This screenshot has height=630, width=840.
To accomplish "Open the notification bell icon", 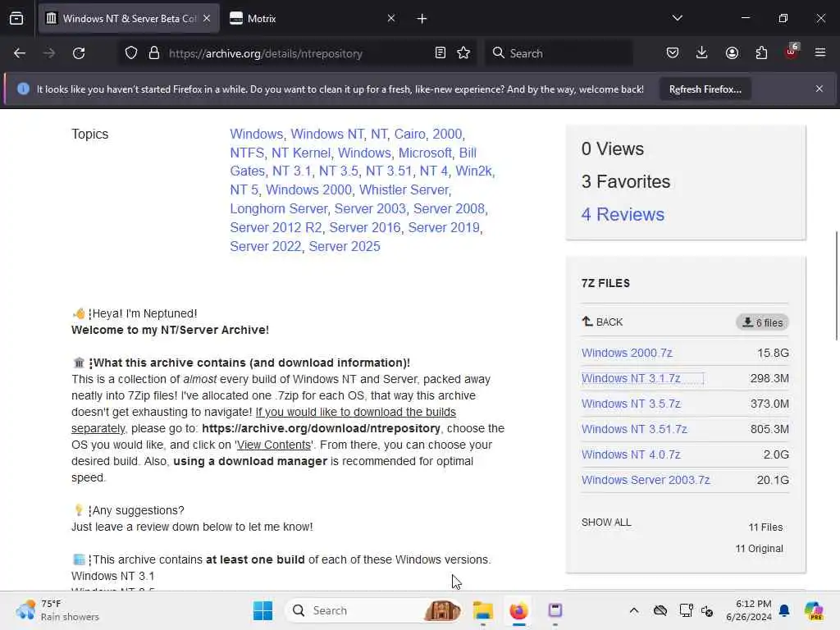I will pos(784,610).
